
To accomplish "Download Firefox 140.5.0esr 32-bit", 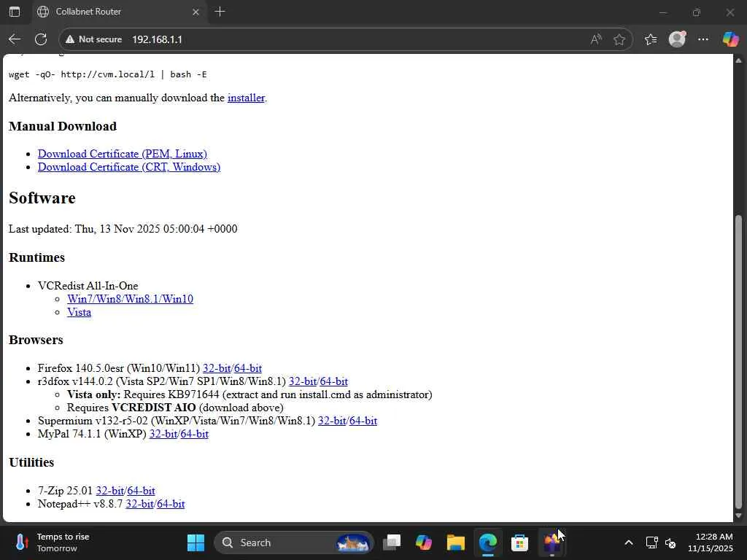I will pyautogui.click(x=217, y=368).
